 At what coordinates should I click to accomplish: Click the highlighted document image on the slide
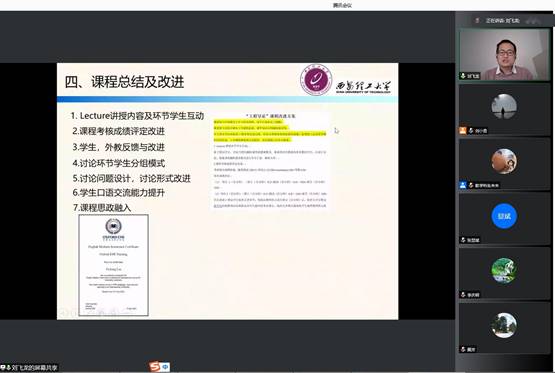[270, 161]
